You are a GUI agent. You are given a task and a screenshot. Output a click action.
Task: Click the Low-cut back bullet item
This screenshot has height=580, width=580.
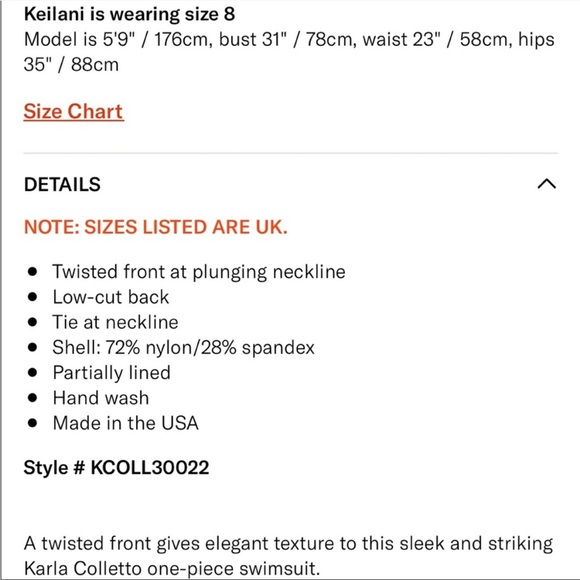point(111,297)
